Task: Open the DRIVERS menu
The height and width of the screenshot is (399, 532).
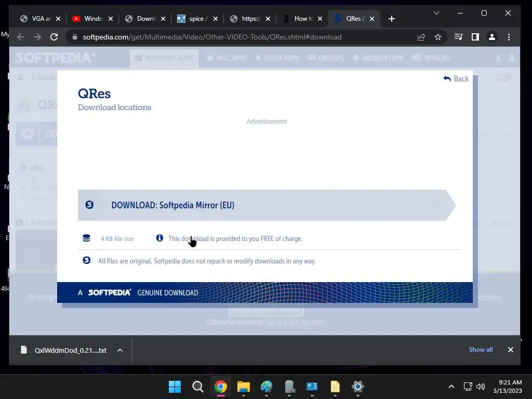Action: click(326, 58)
